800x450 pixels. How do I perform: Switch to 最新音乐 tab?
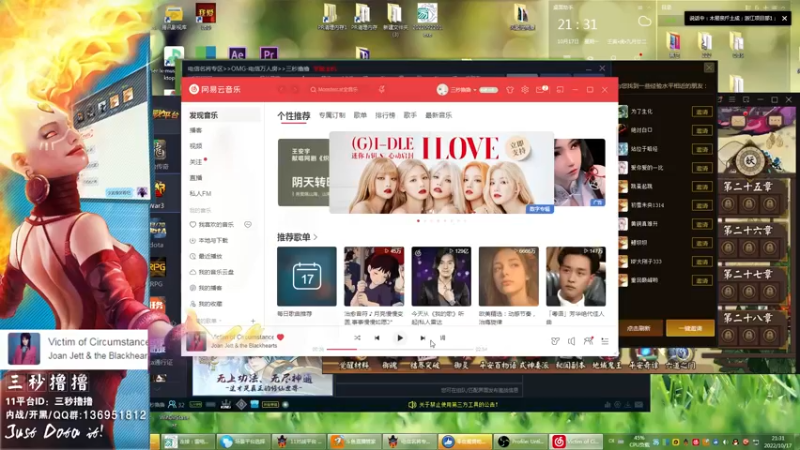coord(438,115)
